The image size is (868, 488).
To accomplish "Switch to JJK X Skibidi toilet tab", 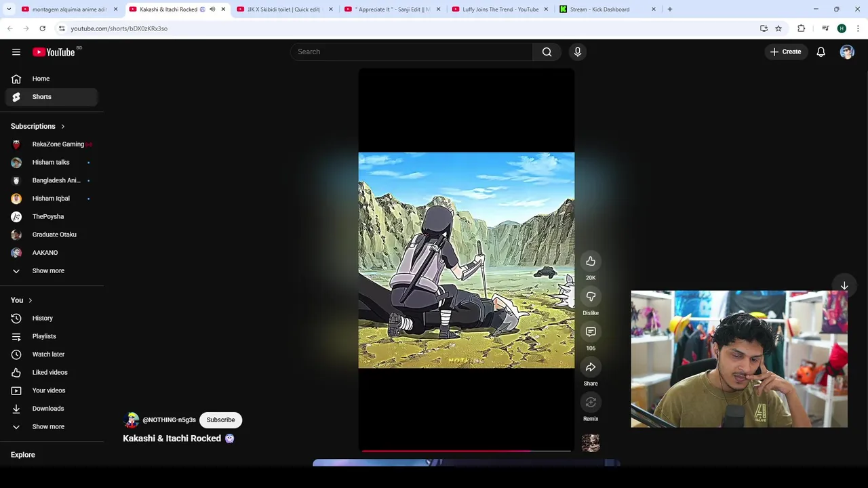I will pyautogui.click(x=283, y=9).
